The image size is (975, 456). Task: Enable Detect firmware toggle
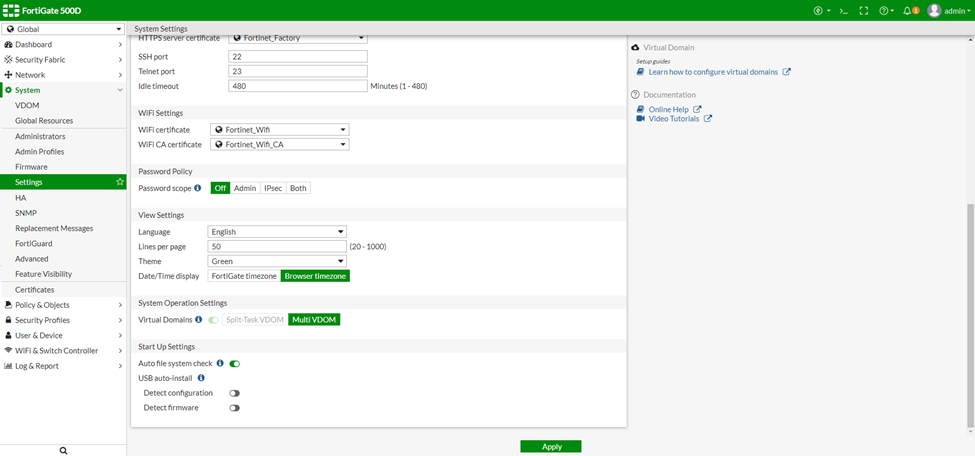point(234,408)
